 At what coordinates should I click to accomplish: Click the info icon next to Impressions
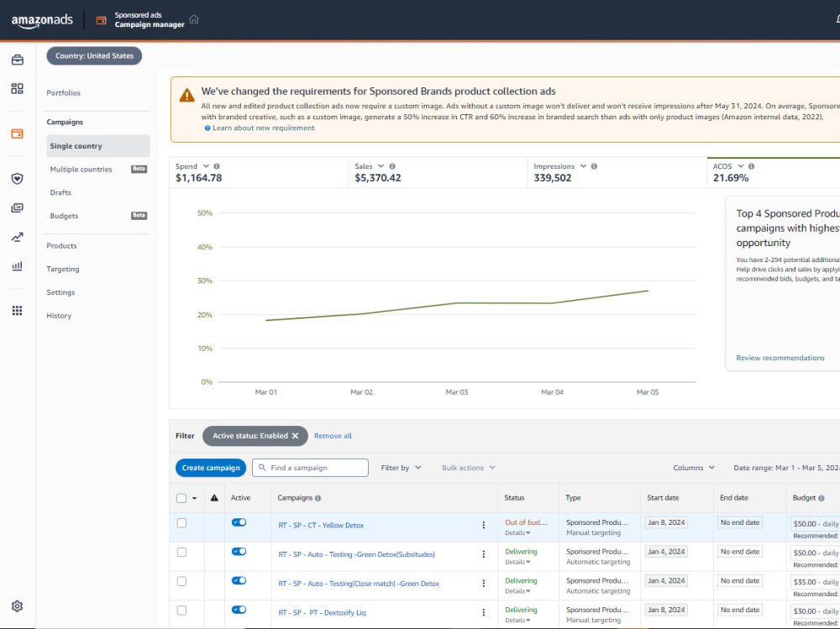tap(594, 166)
